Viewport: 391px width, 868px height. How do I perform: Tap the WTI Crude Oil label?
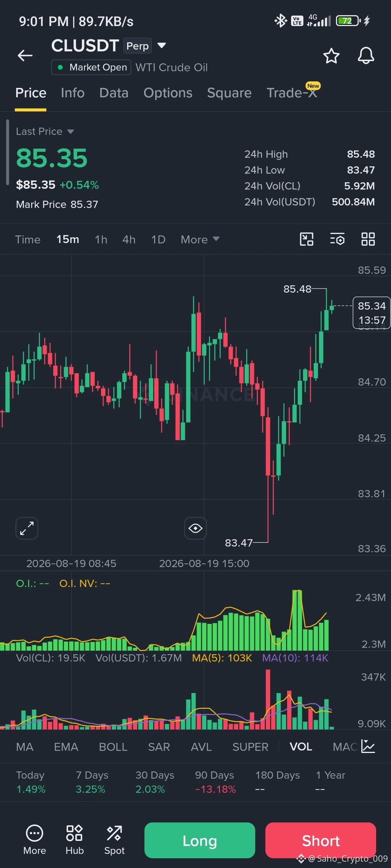tap(172, 67)
